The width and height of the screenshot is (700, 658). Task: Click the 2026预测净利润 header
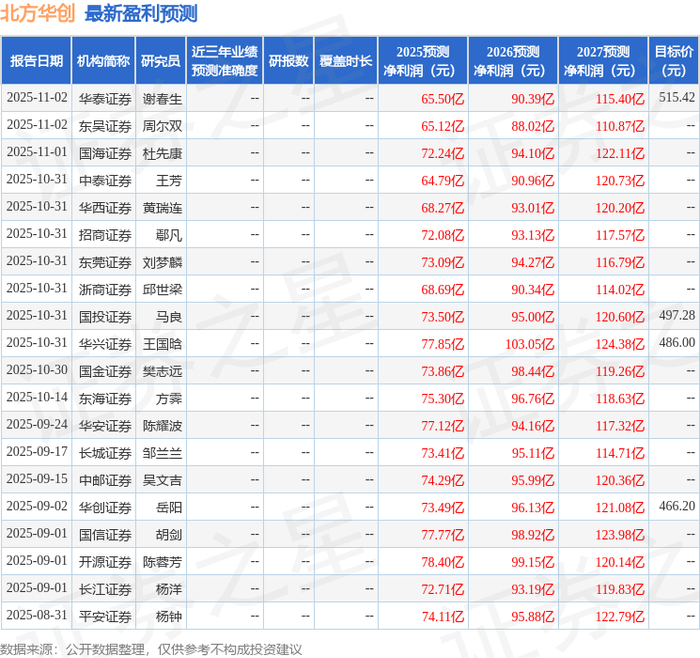(x=513, y=61)
